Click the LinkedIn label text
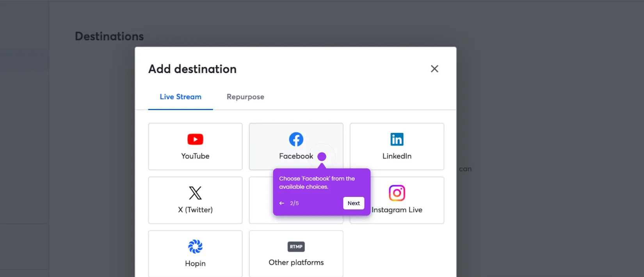Screen dimensions: 644x277 click(397, 156)
